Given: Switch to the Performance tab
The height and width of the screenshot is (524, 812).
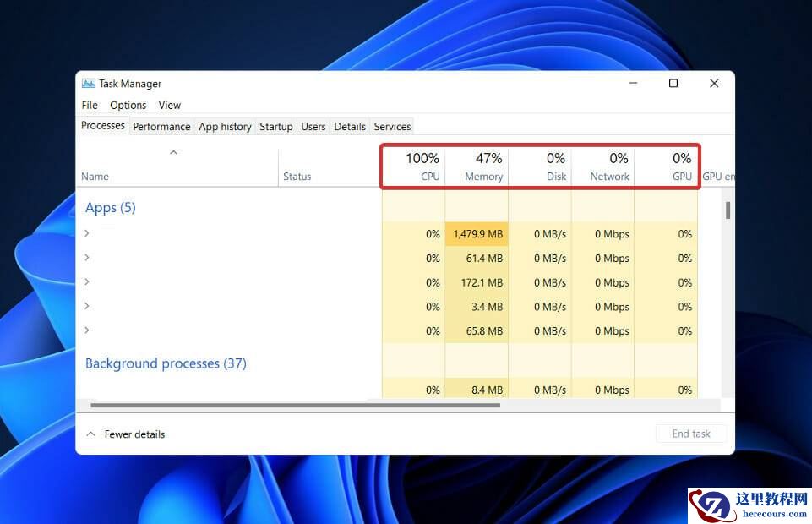Looking at the screenshot, I should [x=161, y=126].
